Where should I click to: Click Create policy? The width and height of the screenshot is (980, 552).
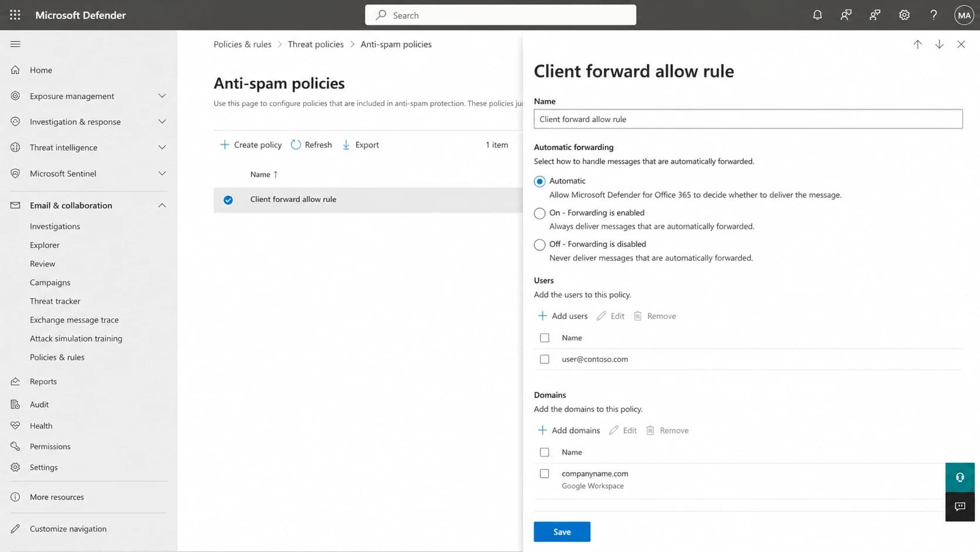(x=251, y=145)
